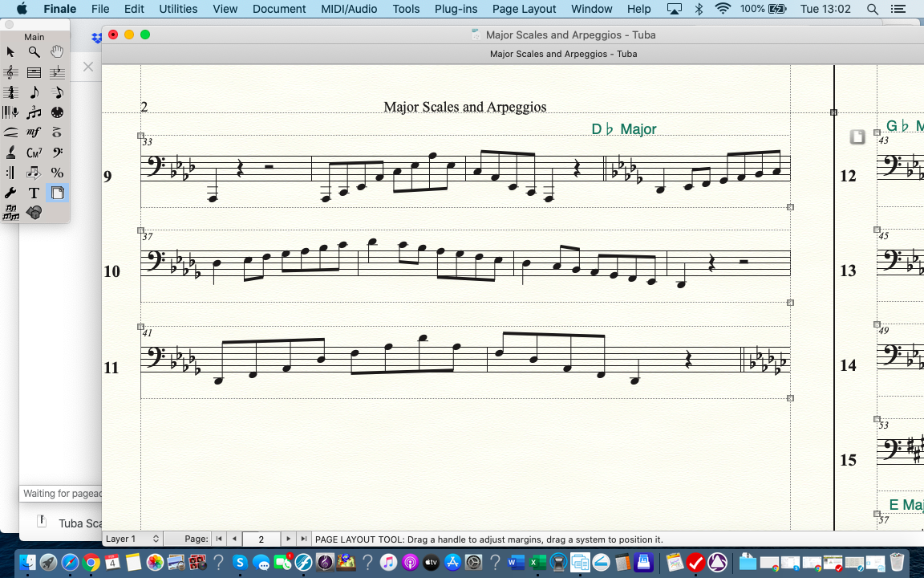Select the Resize (%) tool
The width and height of the screenshot is (924, 578).
click(x=57, y=173)
